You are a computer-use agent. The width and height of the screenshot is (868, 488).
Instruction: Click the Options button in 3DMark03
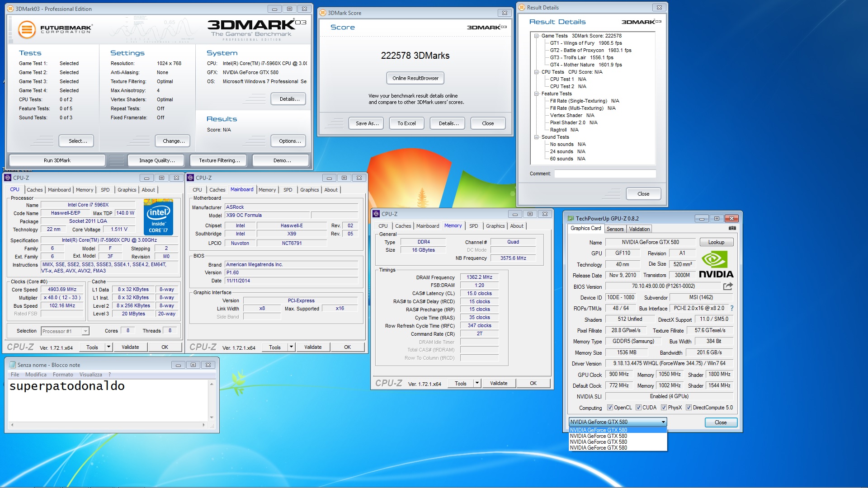point(289,141)
